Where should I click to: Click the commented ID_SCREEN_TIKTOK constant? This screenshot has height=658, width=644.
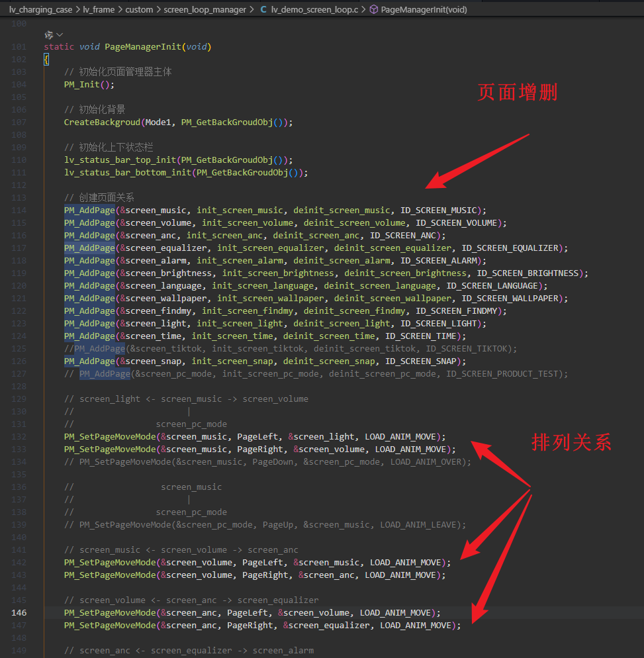[x=467, y=349]
